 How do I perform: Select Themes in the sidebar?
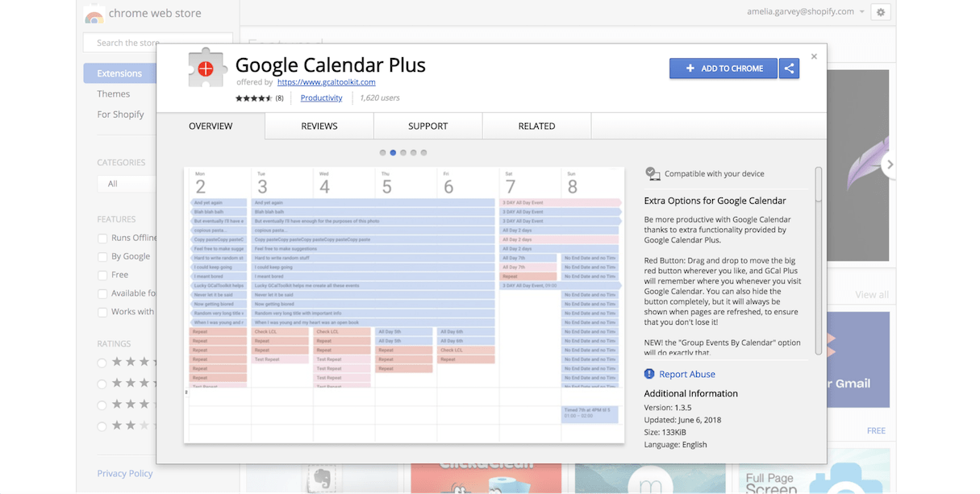(x=114, y=93)
